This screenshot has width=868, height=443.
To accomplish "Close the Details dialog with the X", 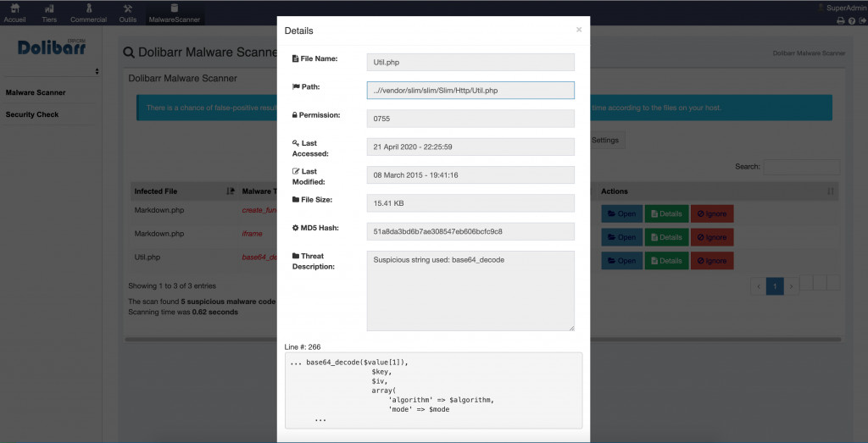I will 578,30.
